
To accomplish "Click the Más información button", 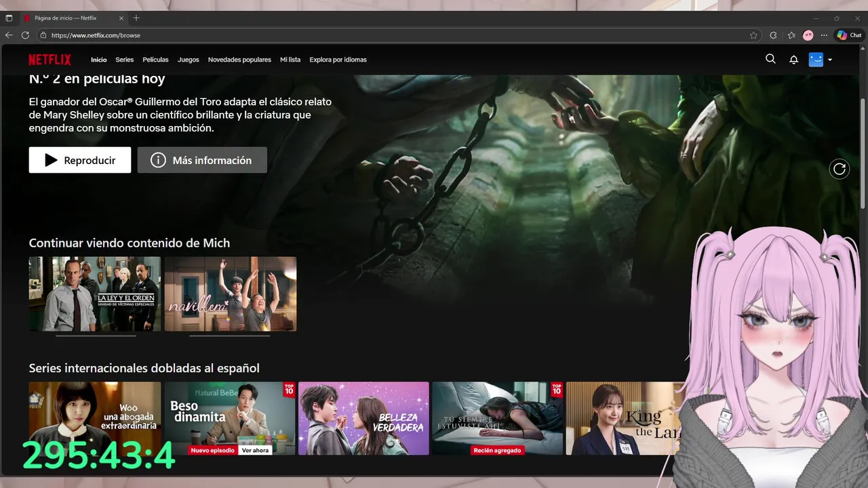I will [202, 160].
